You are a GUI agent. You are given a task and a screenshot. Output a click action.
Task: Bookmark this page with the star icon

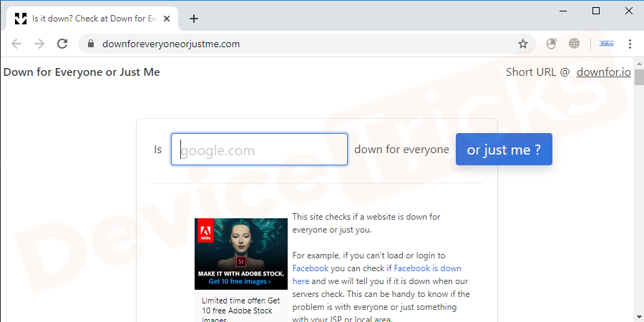coord(523,44)
